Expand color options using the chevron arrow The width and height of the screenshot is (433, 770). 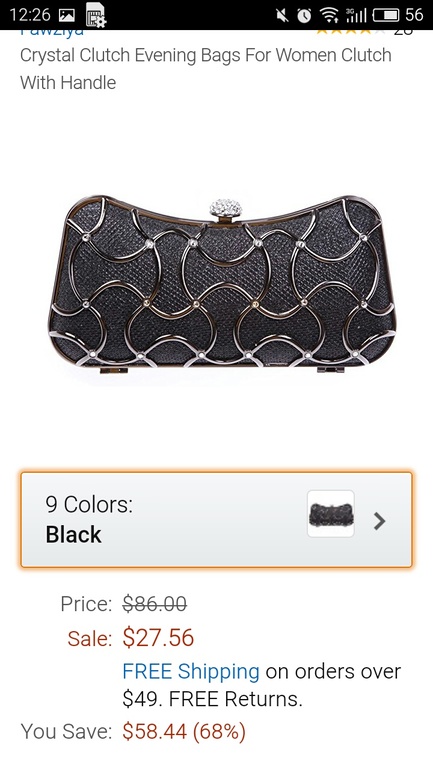[x=379, y=521]
